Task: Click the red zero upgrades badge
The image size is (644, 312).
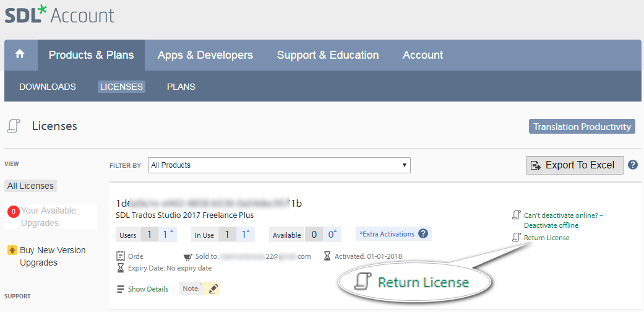Action: pos(14,212)
